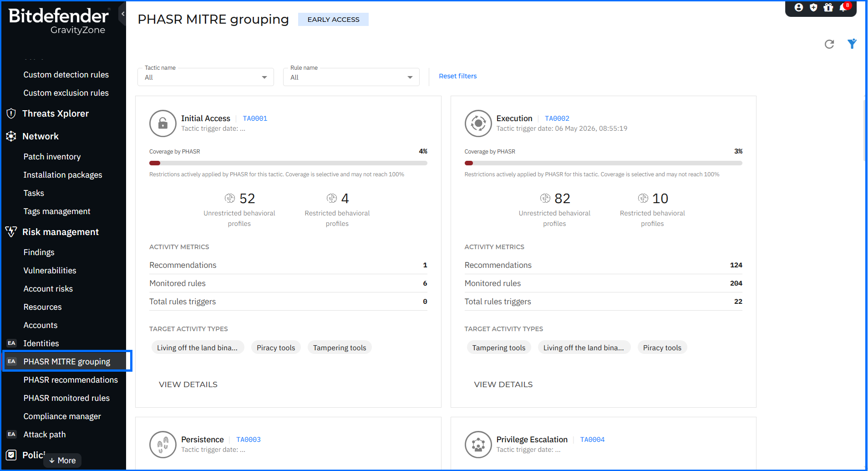Click Execution Recommendations value 124
The height and width of the screenshot is (471, 868).
(736, 265)
